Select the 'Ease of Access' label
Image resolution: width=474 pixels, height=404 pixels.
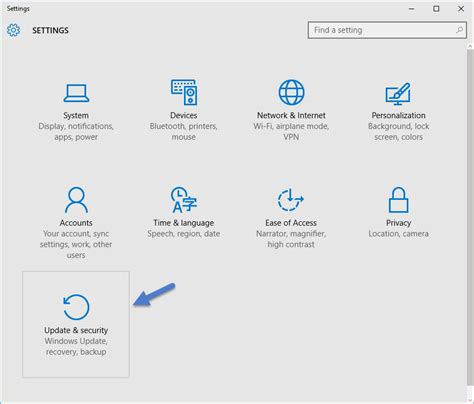pyautogui.click(x=291, y=223)
